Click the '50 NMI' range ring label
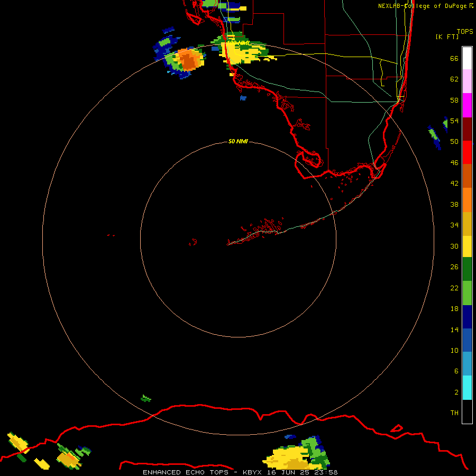The height and width of the screenshot is (476, 476). click(238, 141)
